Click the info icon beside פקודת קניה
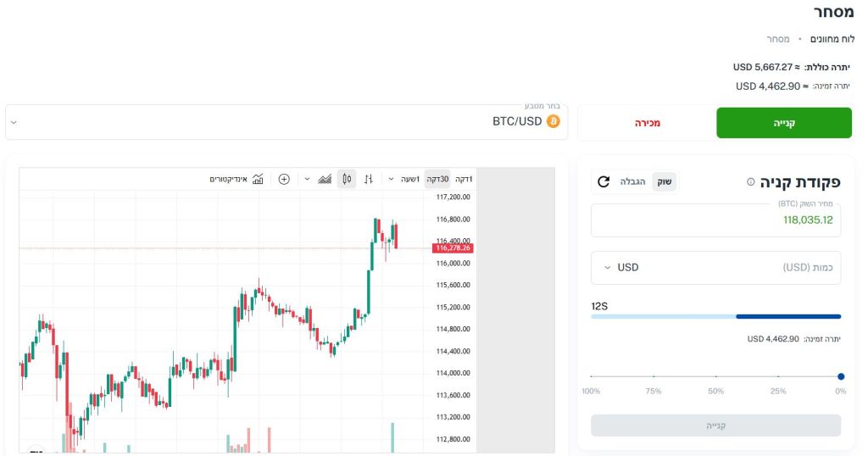 point(751,182)
